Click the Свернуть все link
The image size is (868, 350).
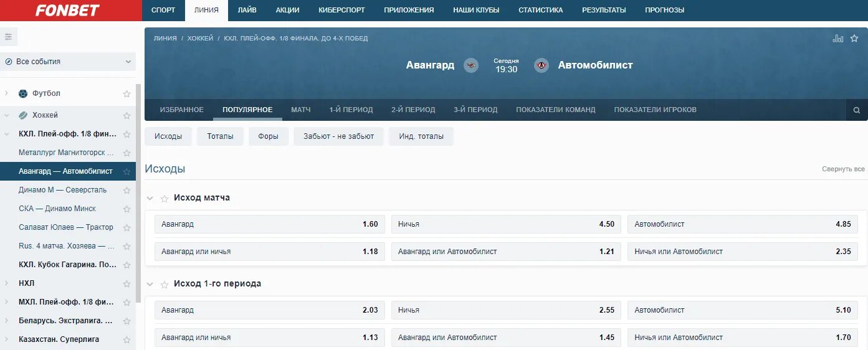(843, 169)
